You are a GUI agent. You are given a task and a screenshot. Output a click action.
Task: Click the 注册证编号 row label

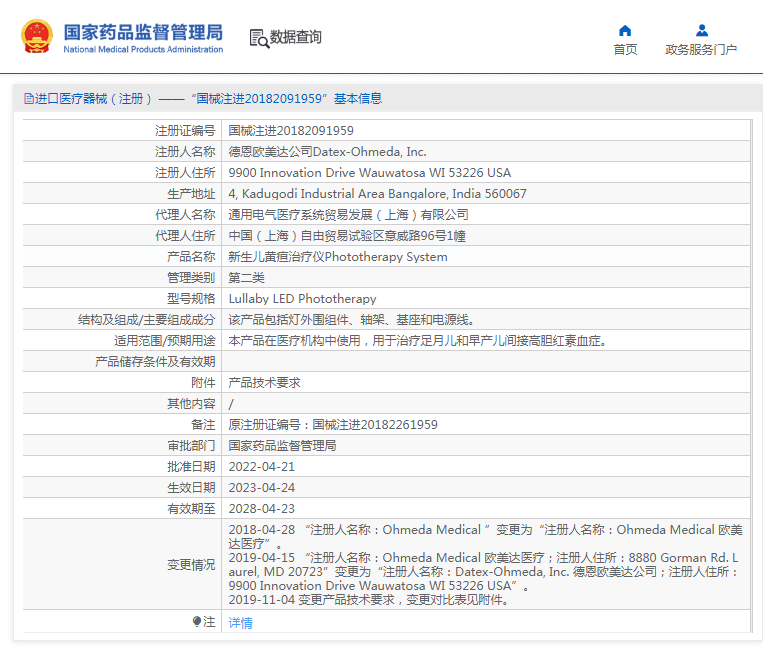(x=185, y=131)
